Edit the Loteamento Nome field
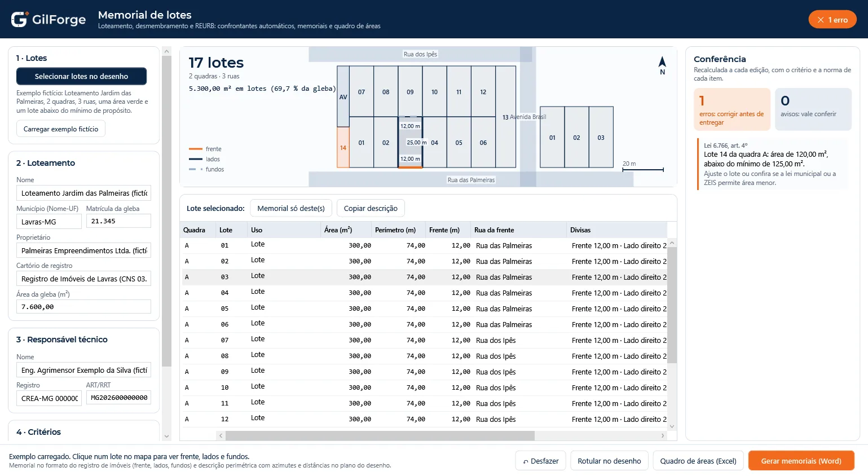868x476 pixels. [83, 193]
